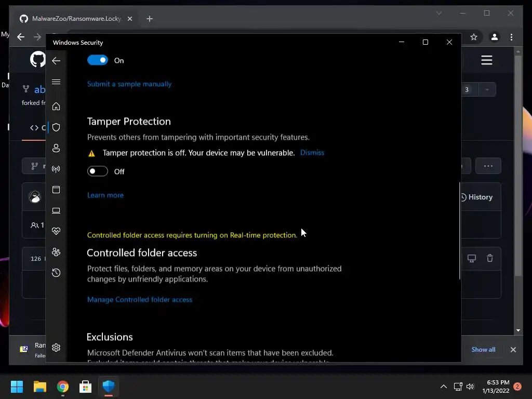The height and width of the screenshot is (399, 532).
Task: Bookmark this page with the star icon
Action: click(x=474, y=37)
